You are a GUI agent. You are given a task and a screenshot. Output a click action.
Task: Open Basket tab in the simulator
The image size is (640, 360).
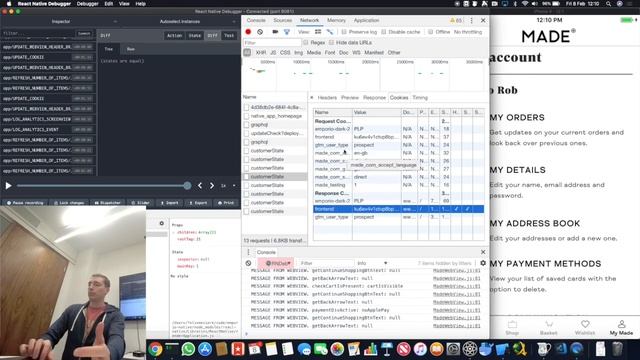[x=549, y=328]
